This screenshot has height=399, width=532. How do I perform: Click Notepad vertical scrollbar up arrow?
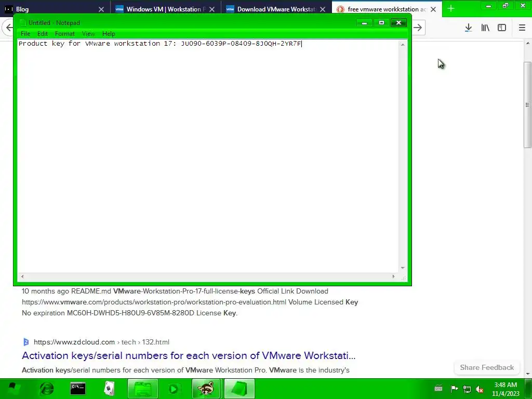click(x=403, y=45)
